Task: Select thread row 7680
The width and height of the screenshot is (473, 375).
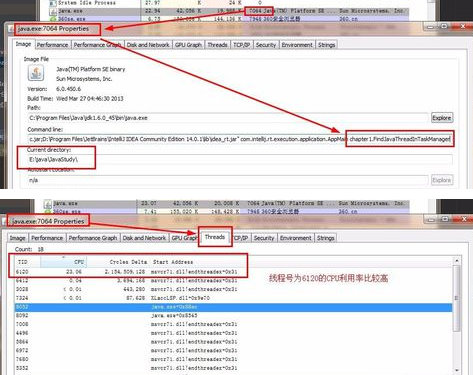Action: pyautogui.click(x=233, y=359)
